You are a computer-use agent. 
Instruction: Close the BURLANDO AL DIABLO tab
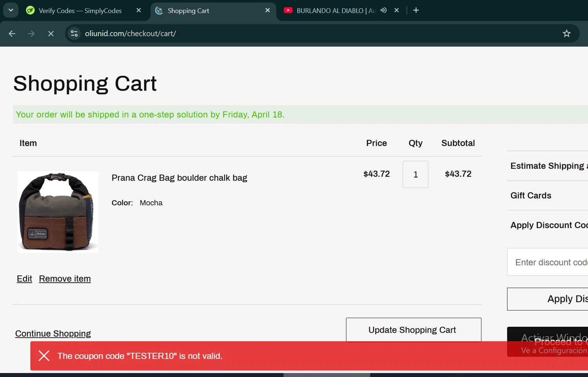[x=397, y=11]
